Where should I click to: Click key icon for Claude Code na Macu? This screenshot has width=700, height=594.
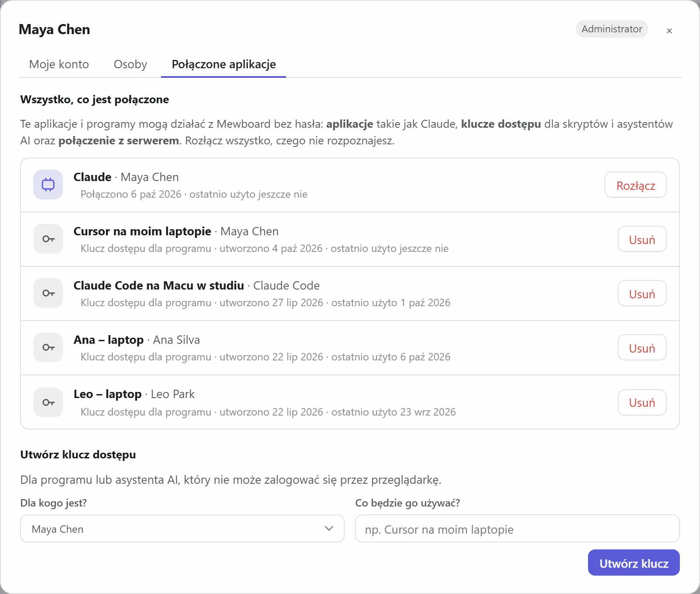click(x=48, y=293)
